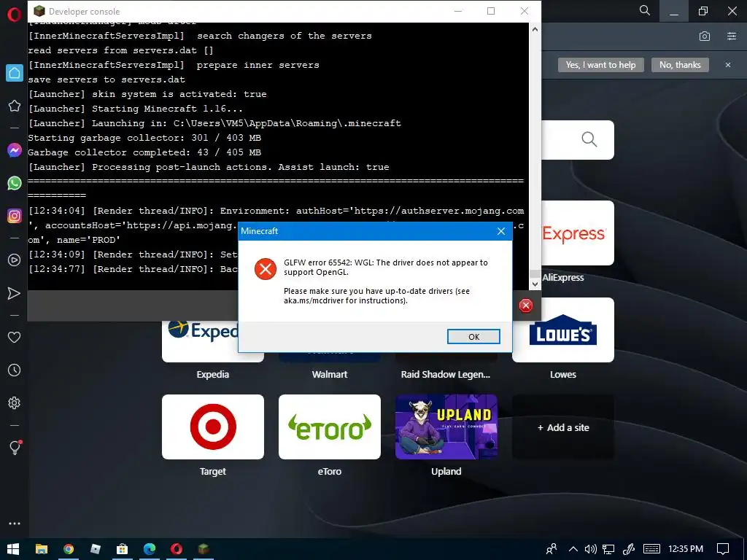This screenshot has height=560, width=747.
Task: Open touch keyboard tray icon
Action: tap(651, 549)
